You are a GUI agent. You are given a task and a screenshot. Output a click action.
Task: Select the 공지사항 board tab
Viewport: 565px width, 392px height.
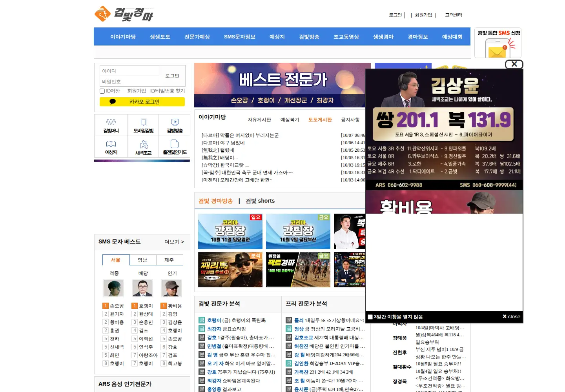pyautogui.click(x=350, y=120)
